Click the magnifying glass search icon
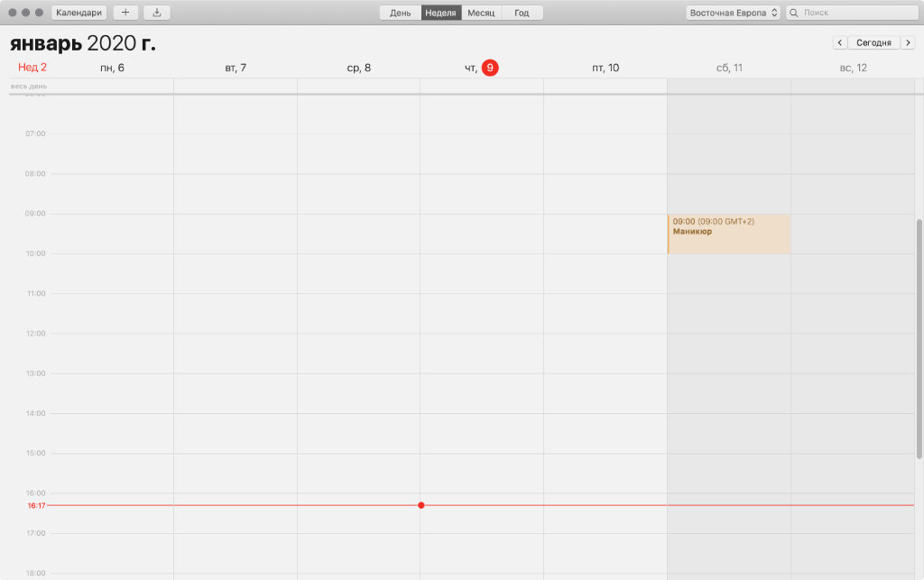The image size is (924, 580). pyautogui.click(x=794, y=13)
